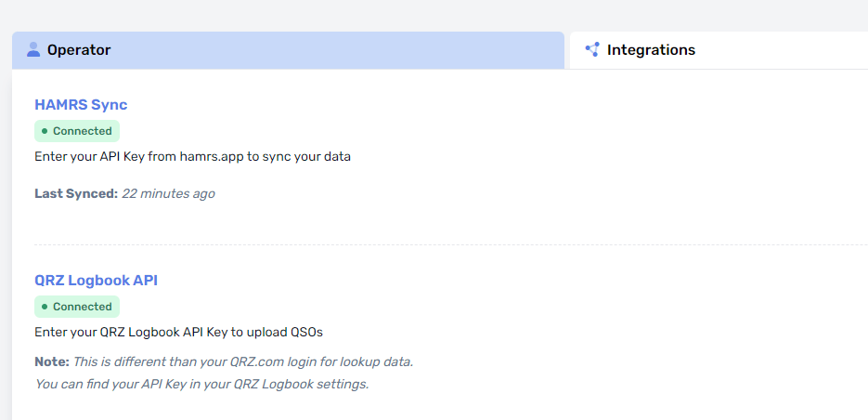Image resolution: width=868 pixels, height=420 pixels.
Task: Click the green status dot under HAMRS Sync
Action: click(45, 131)
